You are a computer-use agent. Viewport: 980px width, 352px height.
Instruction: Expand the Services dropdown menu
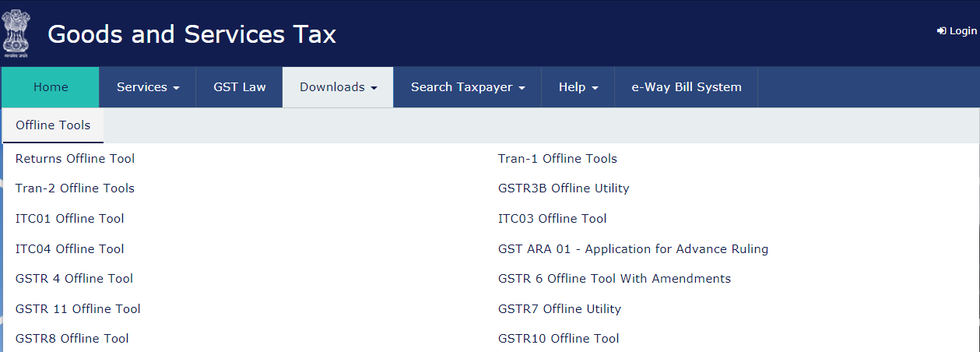coord(148,87)
